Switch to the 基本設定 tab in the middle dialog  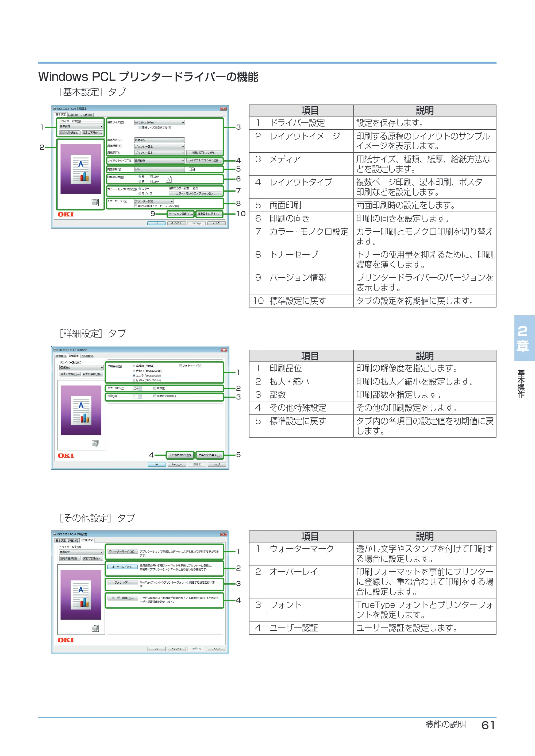pyautogui.click(x=61, y=356)
